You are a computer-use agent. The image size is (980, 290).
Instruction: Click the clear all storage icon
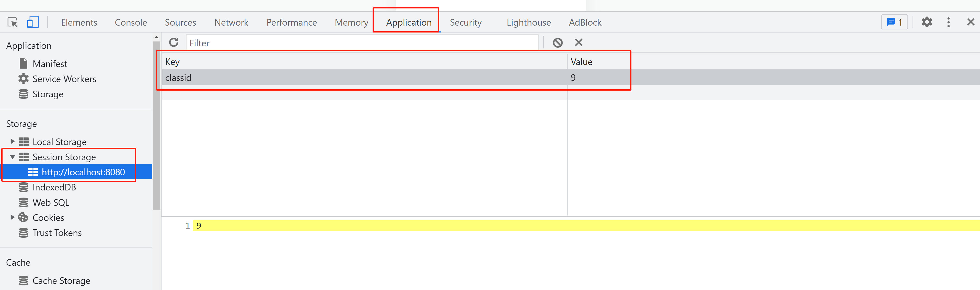(x=558, y=43)
